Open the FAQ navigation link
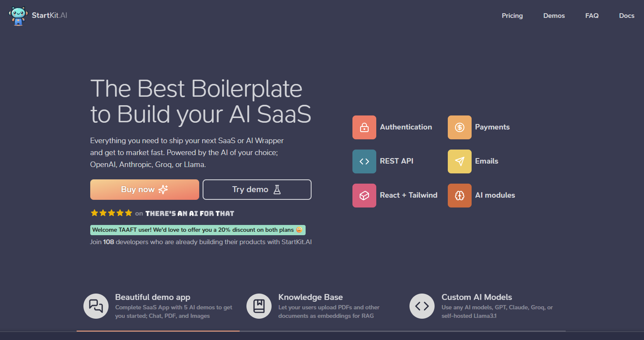 pos(592,16)
